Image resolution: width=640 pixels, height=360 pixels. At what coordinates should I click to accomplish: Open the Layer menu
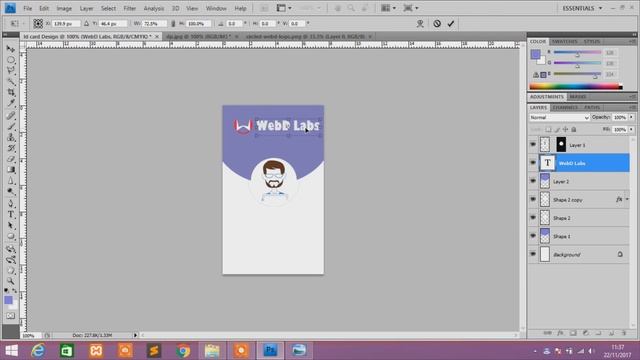(87, 8)
